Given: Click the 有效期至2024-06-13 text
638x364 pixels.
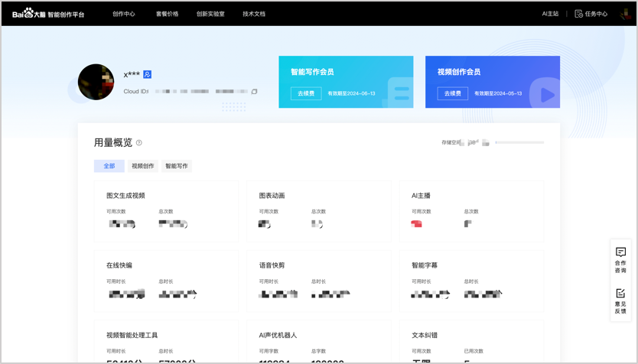Looking at the screenshot, I should [352, 93].
